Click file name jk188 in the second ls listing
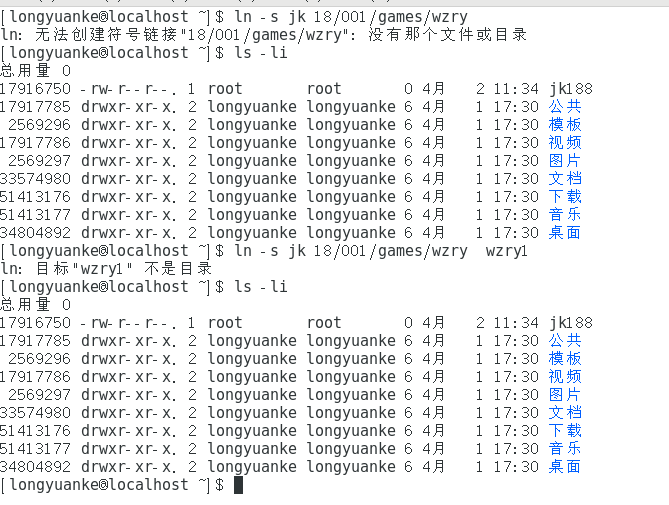 (x=571, y=323)
